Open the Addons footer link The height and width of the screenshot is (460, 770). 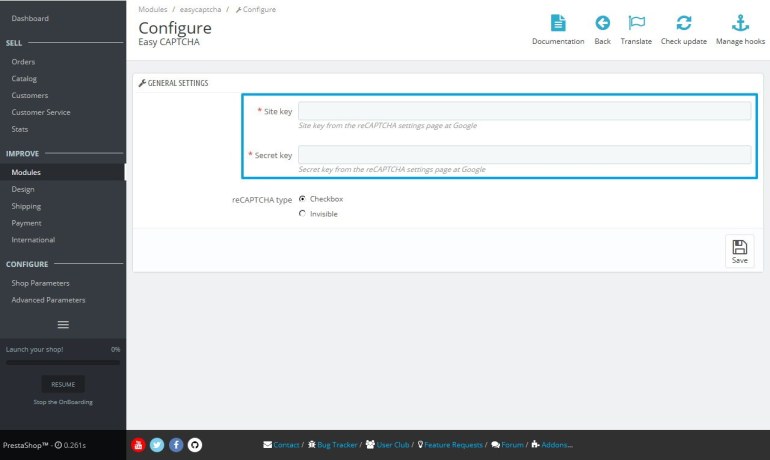pos(557,445)
